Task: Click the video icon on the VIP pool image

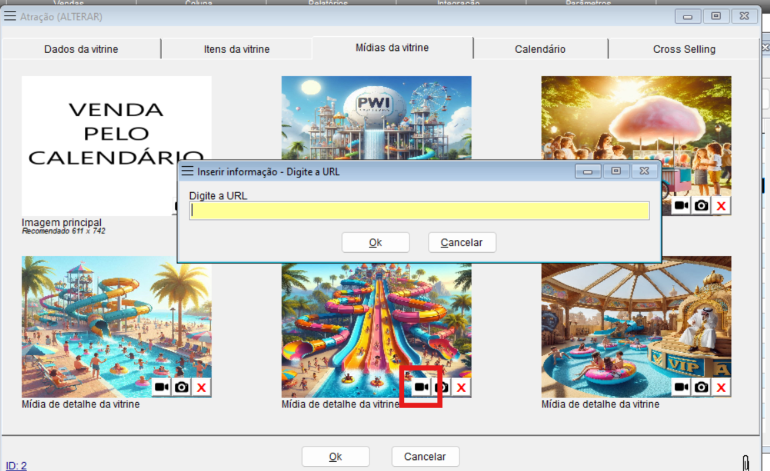Action: pyautogui.click(x=681, y=387)
